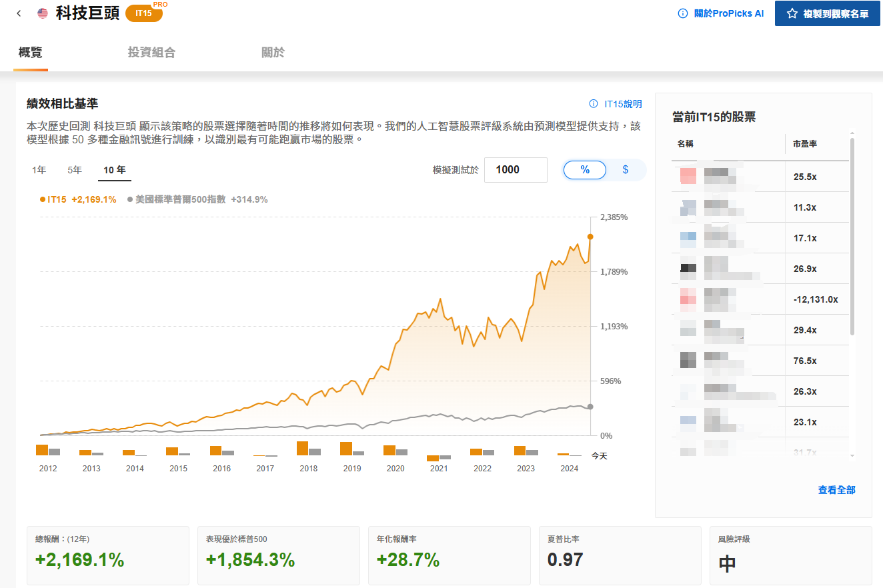Click the info icon next to 關於ProPicks AI

tap(682, 13)
